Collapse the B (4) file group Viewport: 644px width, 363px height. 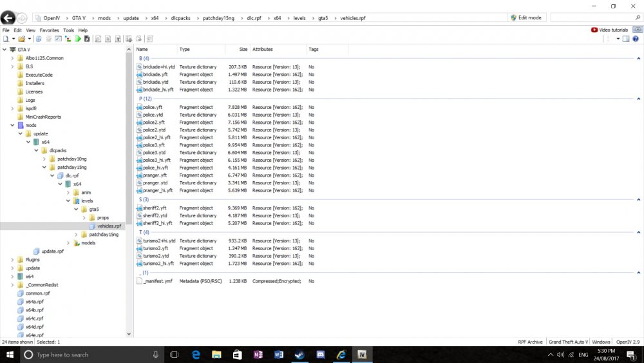click(x=638, y=59)
